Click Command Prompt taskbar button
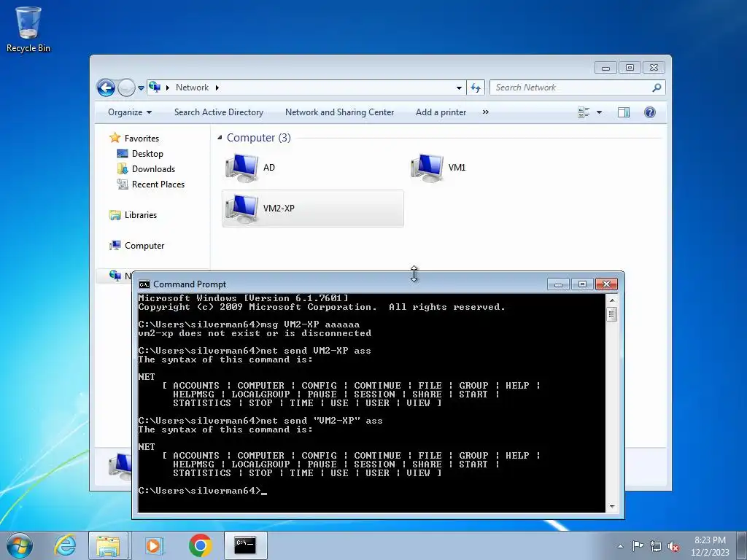747x560 pixels. [245, 545]
